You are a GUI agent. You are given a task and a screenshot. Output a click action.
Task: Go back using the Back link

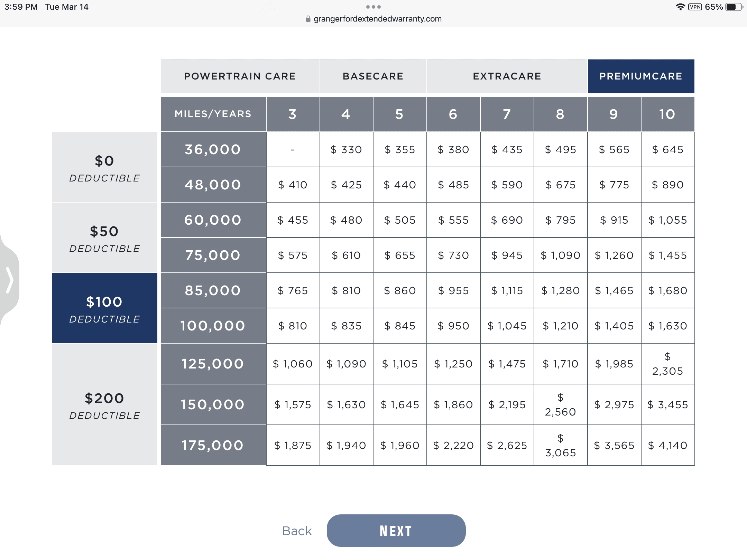click(297, 531)
